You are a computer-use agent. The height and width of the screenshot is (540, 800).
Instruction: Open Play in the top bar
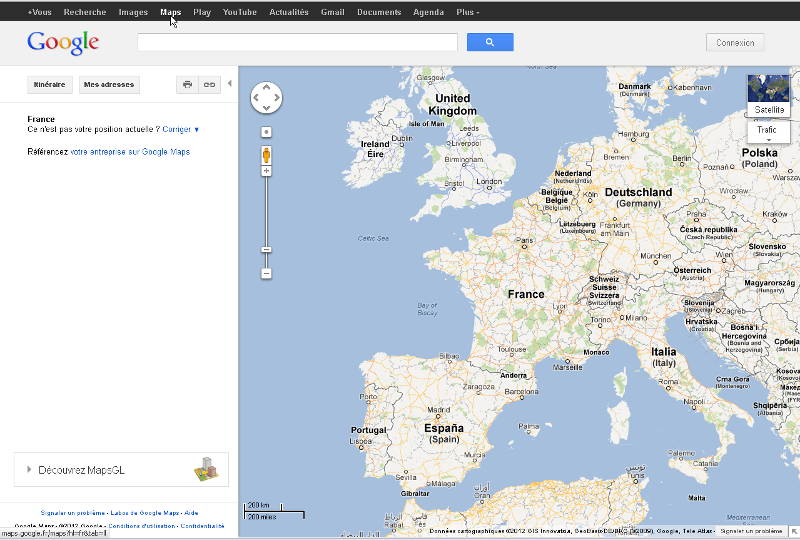[202, 12]
